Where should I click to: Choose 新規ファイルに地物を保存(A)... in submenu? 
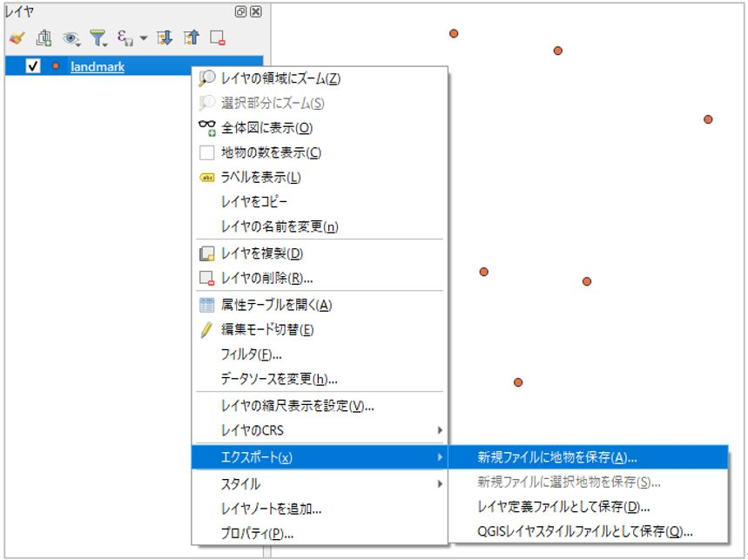588,457
